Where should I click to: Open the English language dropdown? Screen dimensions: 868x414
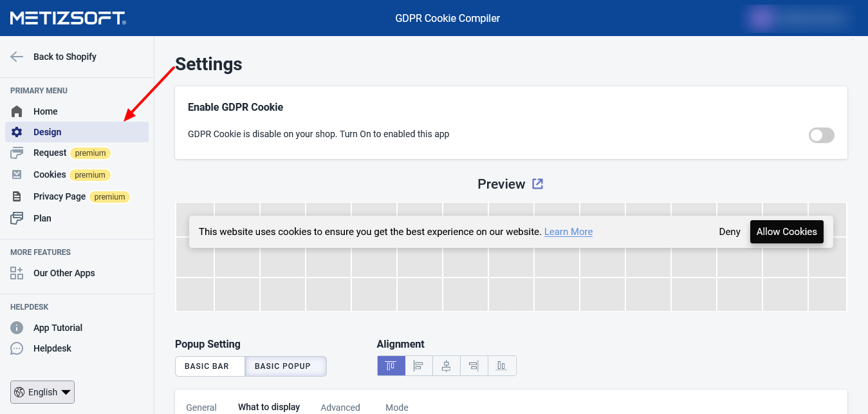pos(42,392)
